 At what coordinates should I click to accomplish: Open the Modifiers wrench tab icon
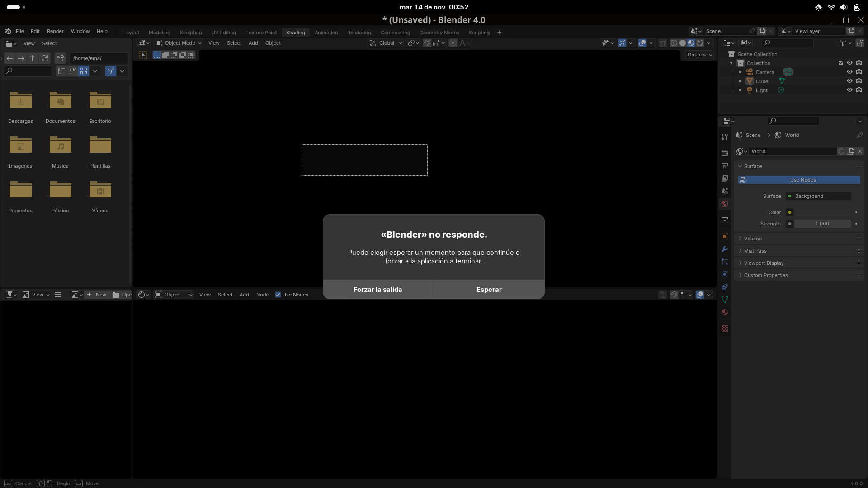pyautogui.click(x=725, y=249)
